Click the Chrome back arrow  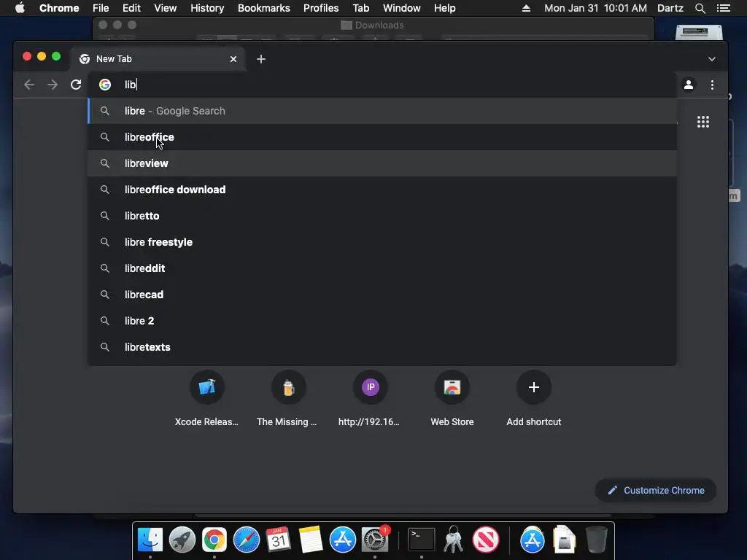click(x=29, y=85)
